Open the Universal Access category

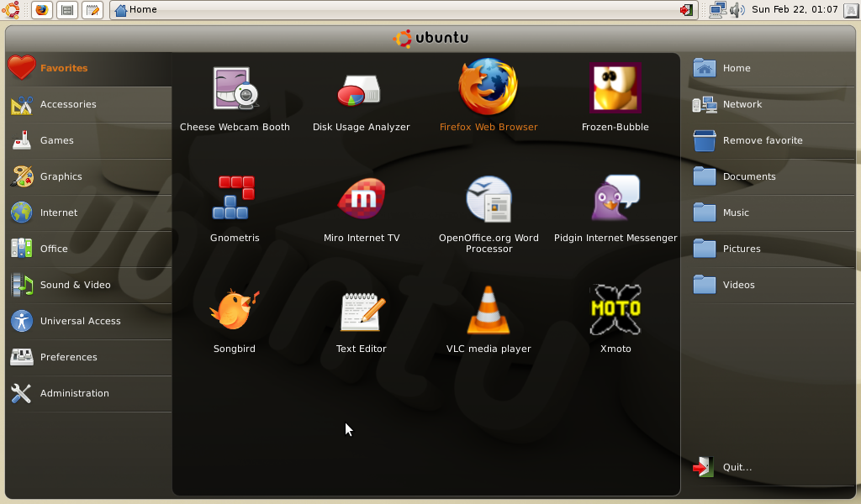[x=89, y=322]
